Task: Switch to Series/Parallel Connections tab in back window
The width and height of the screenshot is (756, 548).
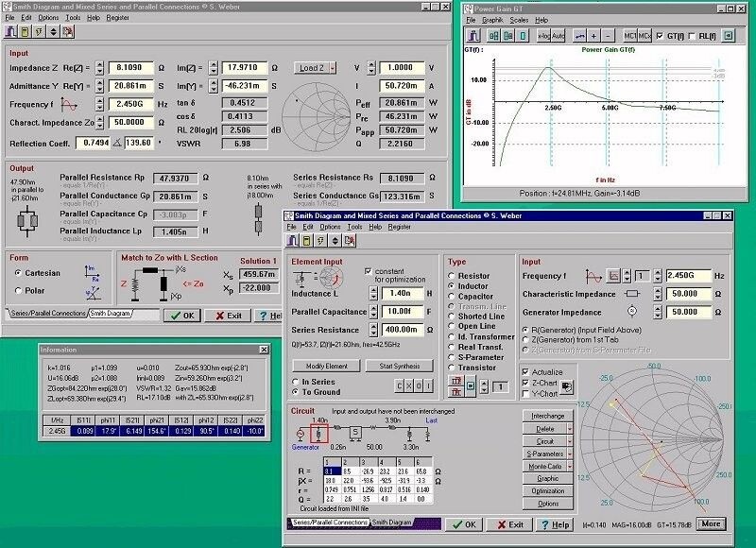Action: (x=48, y=313)
